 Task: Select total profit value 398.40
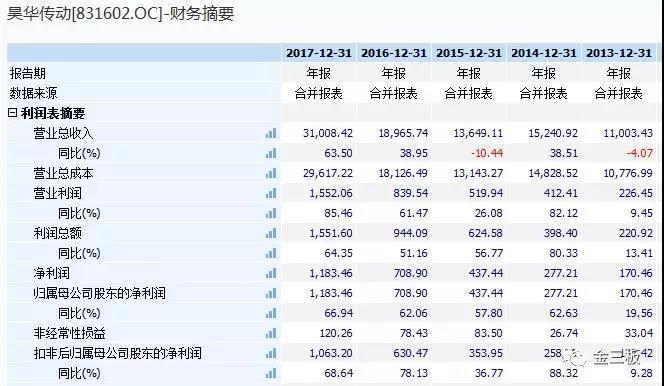coord(561,233)
